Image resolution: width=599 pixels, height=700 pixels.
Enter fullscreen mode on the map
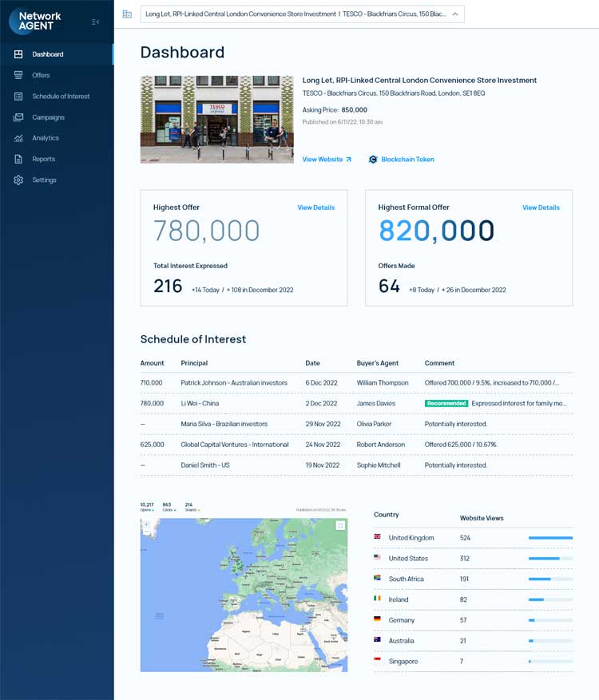pyautogui.click(x=340, y=525)
